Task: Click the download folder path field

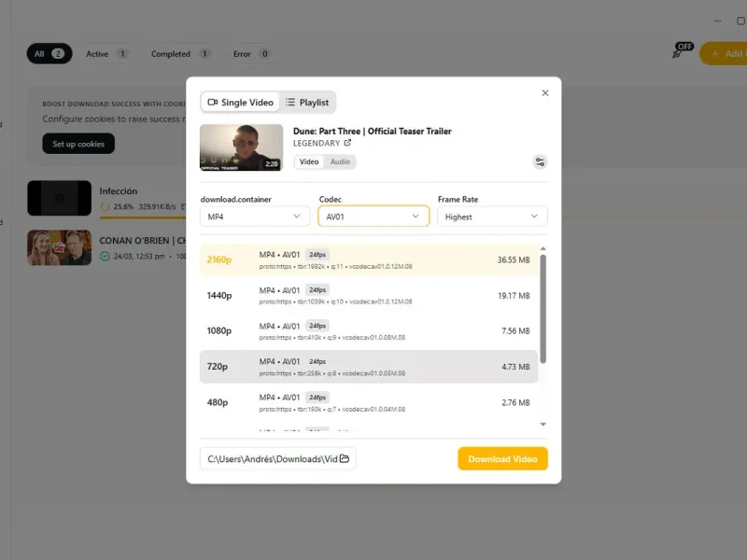Action: click(277, 458)
